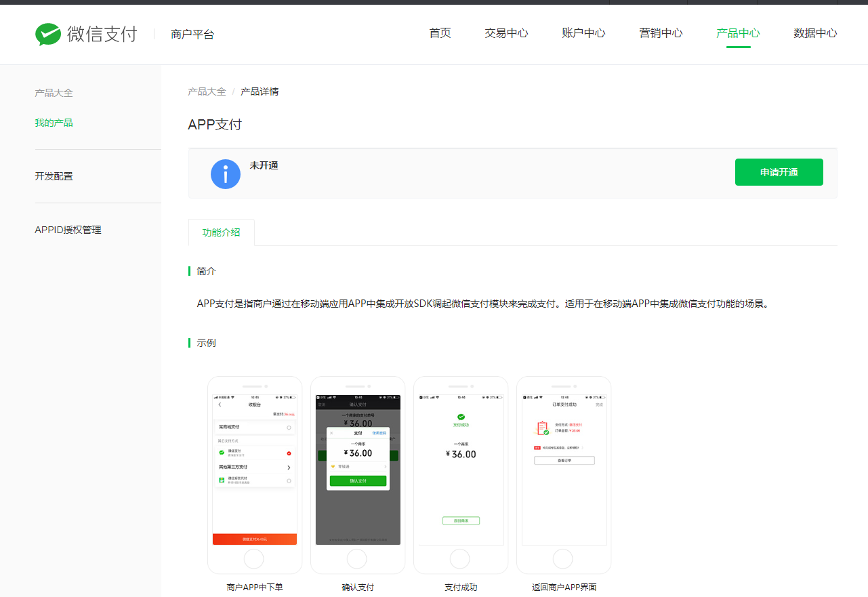Click the 商户APP中下单 caption
This screenshot has height=597, width=868.
coord(255,588)
